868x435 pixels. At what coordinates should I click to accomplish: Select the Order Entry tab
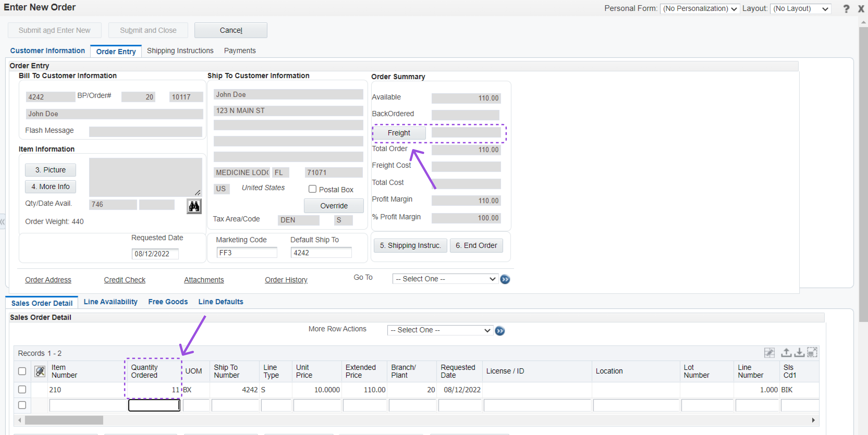[x=116, y=52]
